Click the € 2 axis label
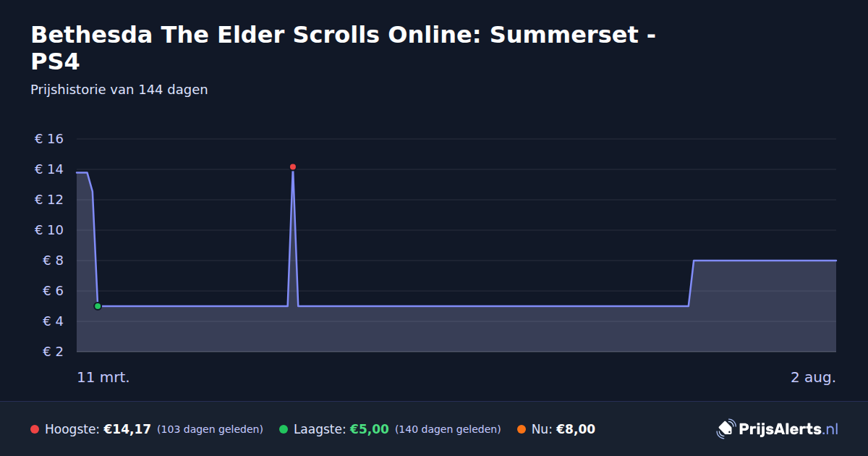This screenshot has width=868, height=456. pyautogui.click(x=54, y=352)
